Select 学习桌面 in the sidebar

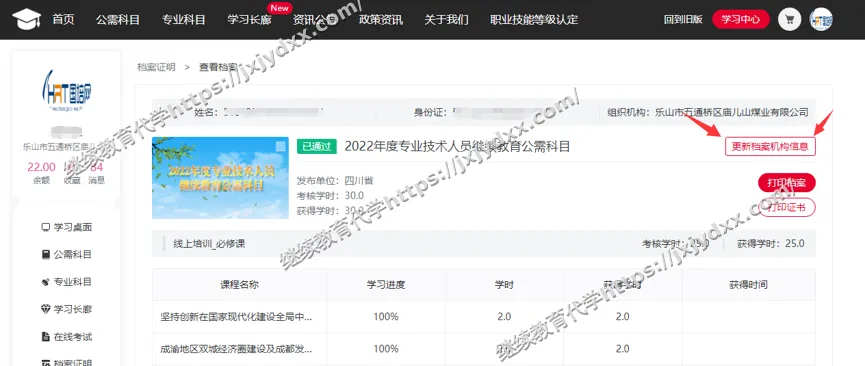[73, 227]
